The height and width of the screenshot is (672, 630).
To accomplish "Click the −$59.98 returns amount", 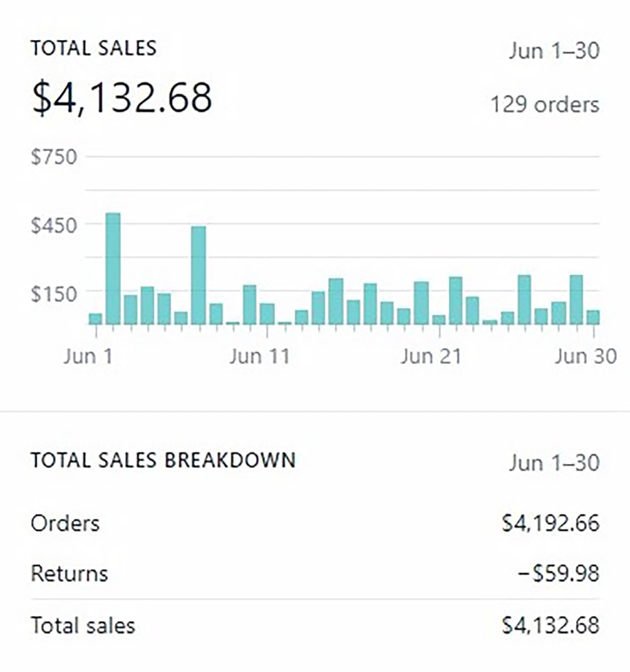I will pos(558,573).
